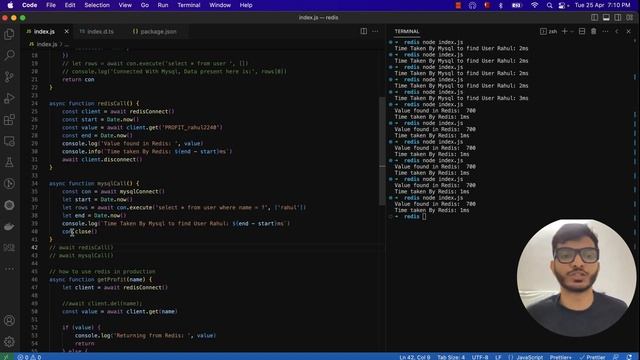Open the Edit menu
The width and height of the screenshot is (640, 360).
pyautogui.click(x=70, y=5)
